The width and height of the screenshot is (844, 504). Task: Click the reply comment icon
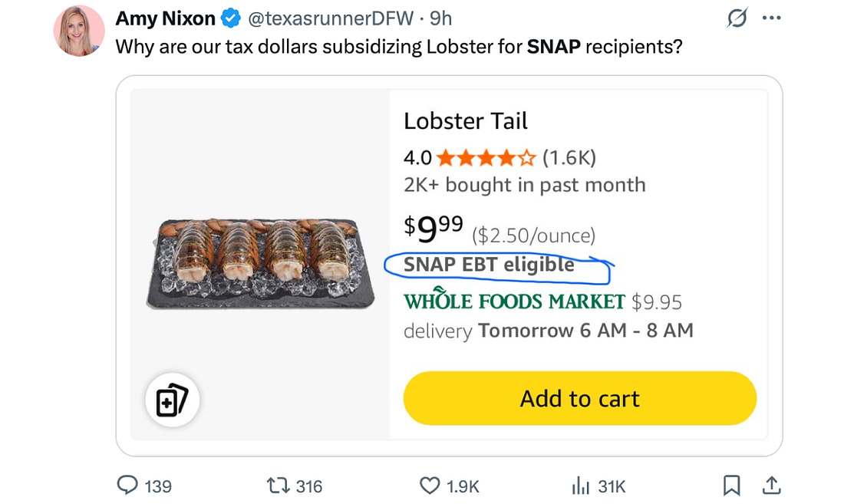coord(127,486)
